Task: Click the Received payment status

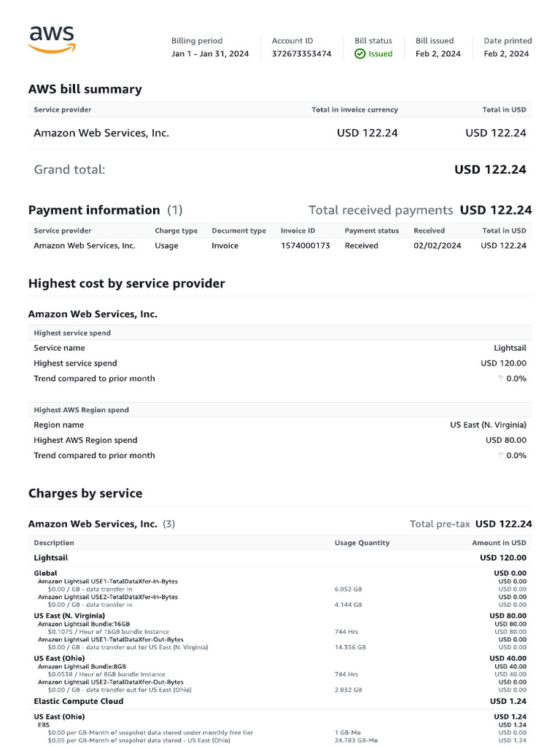Action: 361,246
